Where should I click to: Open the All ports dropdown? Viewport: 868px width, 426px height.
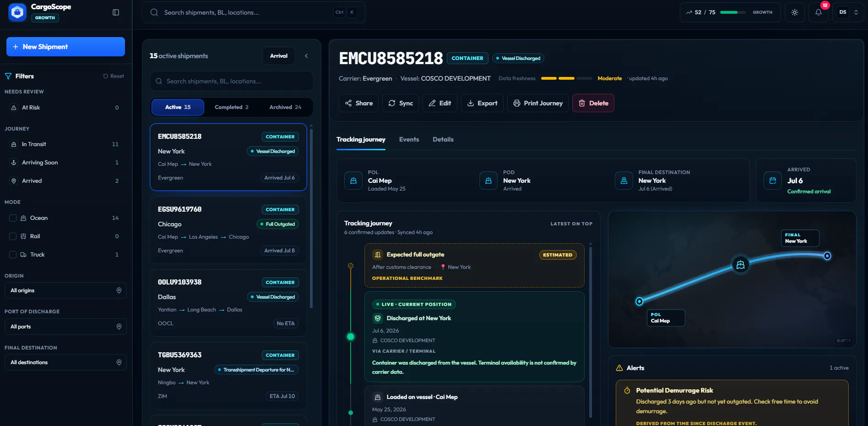[x=65, y=327]
